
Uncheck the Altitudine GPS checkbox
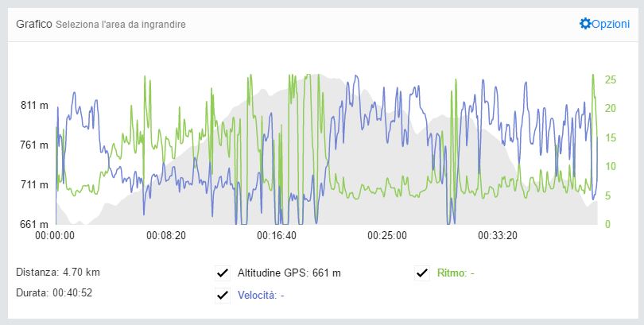click(223, 273)
